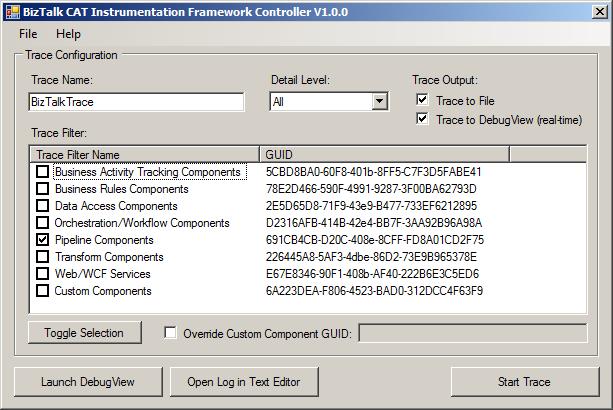
Task: Uncheck the Trace to File checkbox
Action: coord(422,100)
